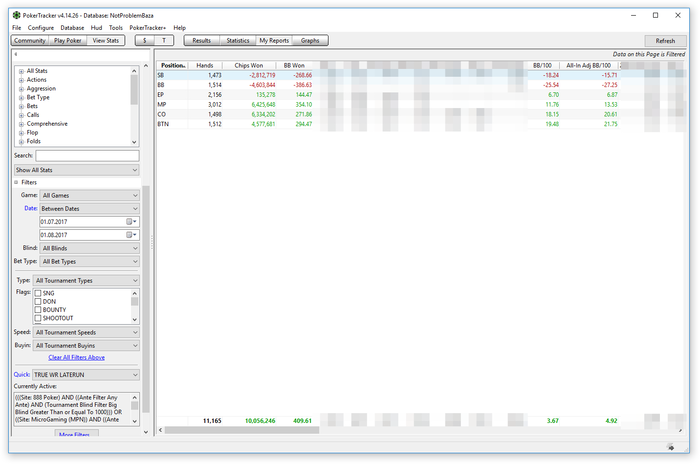
Task: Switch to the Results tab
Action: tap(202, 41)
